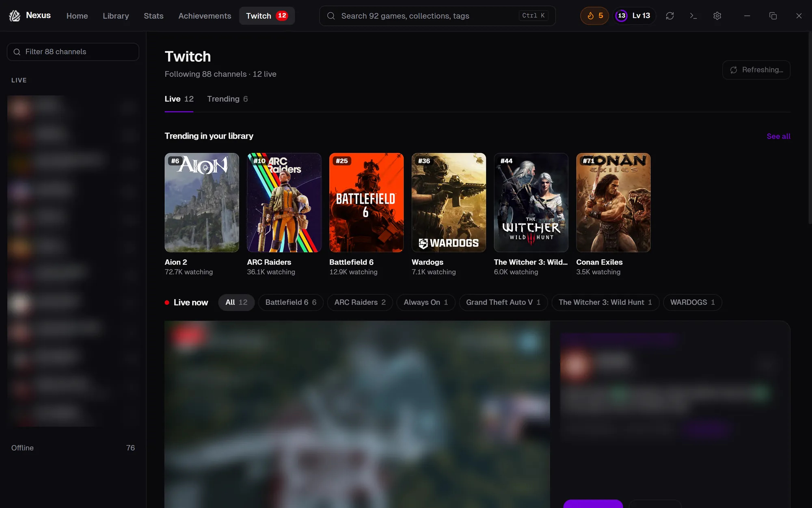Screen dimensions: 812x508
Task: Open the Achievements menu
Action: coord(205,16)
